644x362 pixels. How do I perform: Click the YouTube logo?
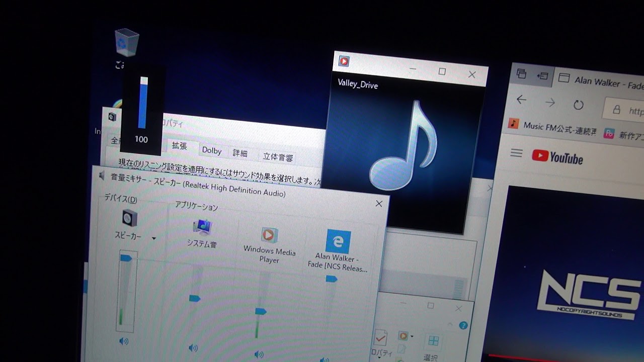[557, 157]
